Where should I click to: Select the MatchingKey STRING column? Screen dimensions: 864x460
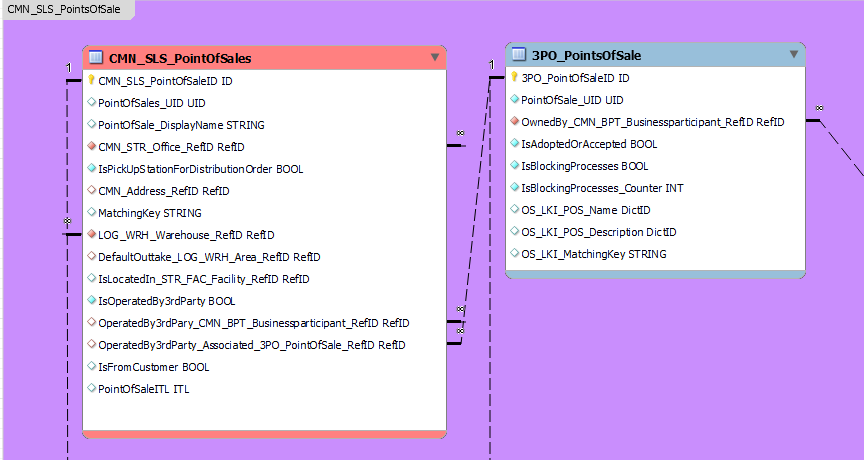coord(149,213)
